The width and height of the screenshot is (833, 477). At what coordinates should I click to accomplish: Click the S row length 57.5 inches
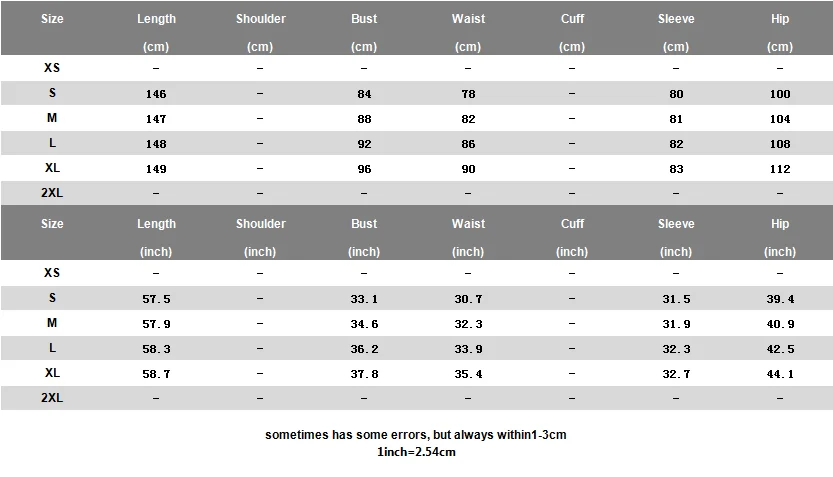156,299
